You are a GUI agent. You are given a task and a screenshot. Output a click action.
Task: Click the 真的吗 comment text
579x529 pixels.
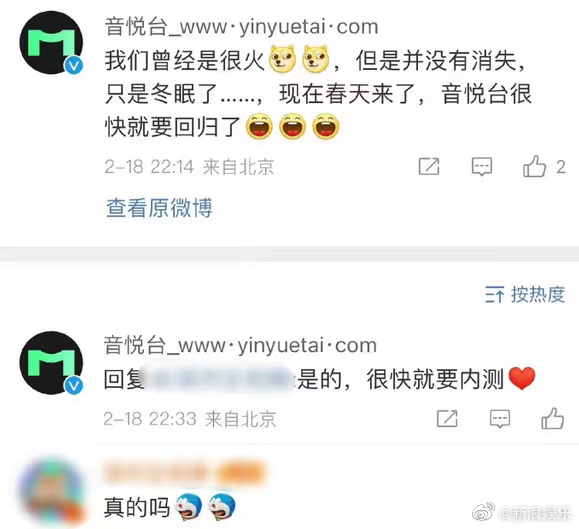point(137,507)
